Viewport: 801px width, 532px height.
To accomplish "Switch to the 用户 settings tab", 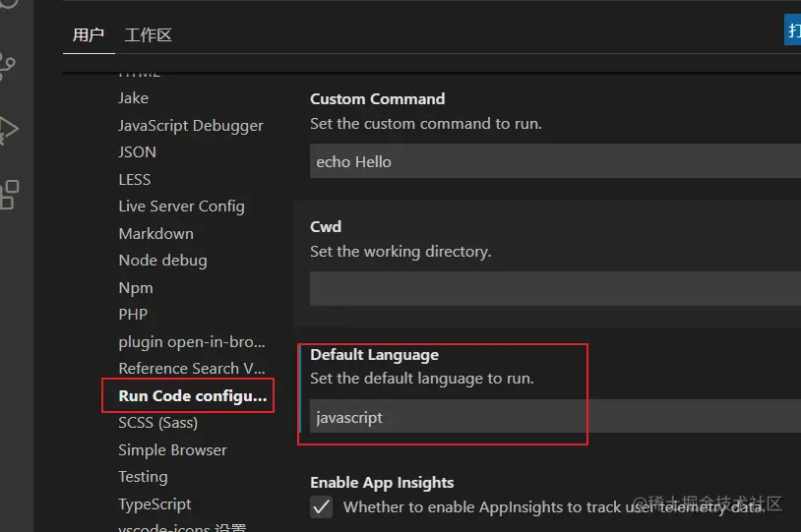I will click(x=89, y=35).
